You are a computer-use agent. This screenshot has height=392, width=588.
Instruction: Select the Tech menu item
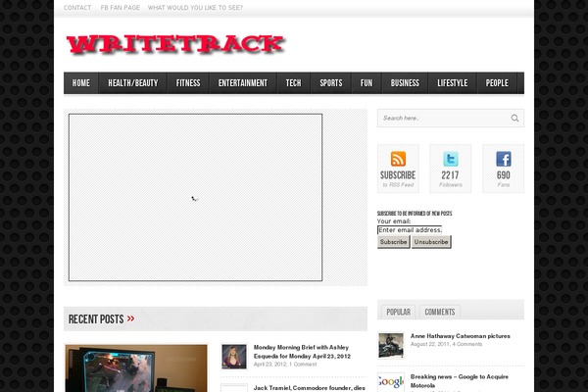pos(293,83)
